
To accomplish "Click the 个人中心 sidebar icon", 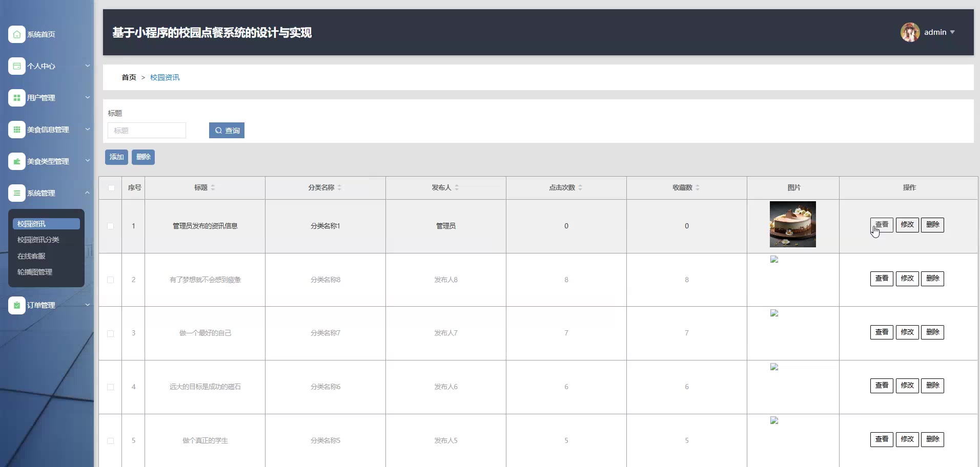I will [x=17, y=66].
